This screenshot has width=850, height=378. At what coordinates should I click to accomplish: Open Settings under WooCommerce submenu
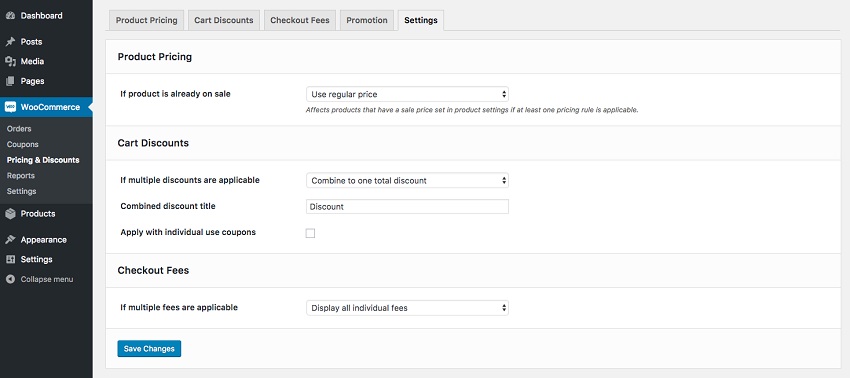tap(22, 191)
